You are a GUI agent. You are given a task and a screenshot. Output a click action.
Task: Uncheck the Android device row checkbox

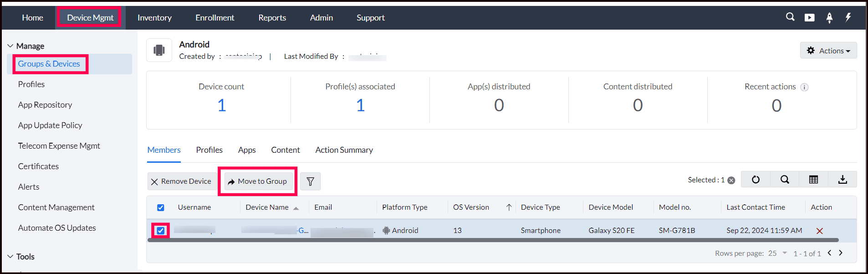click(x=161, y=231)
